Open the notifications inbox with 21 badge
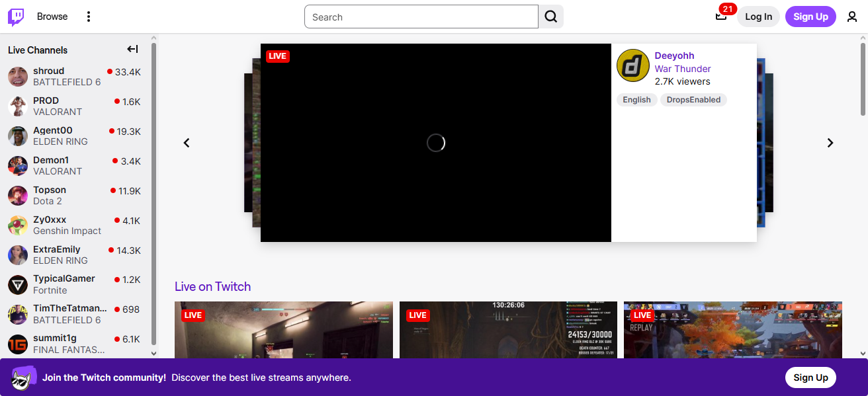Image resolution: width=868 pixels, height=396 pixels. point(722,17)
